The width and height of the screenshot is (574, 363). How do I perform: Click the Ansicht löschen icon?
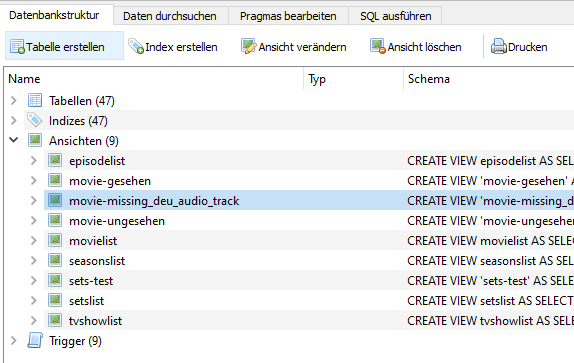click(x=378, y=46)
